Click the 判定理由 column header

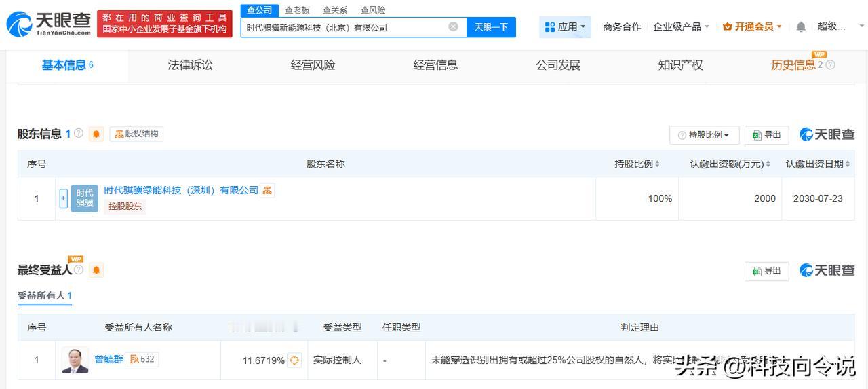tap(639, 327)
